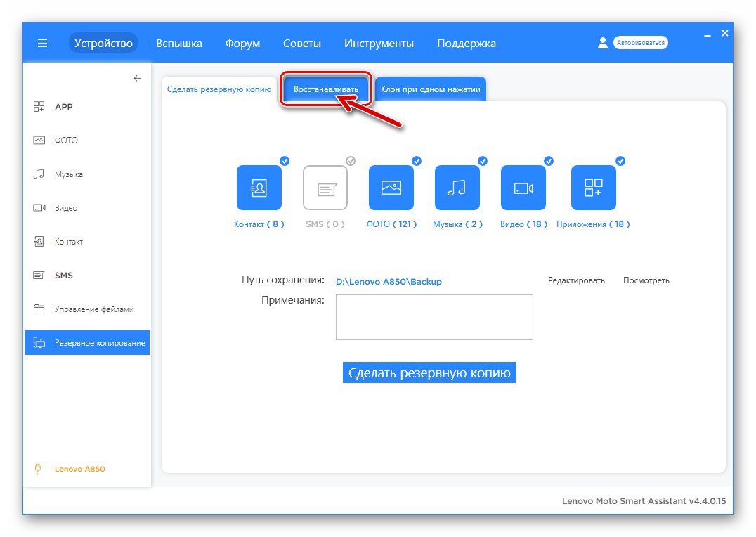The image size is (756, 537).
Task: Uncheck the ФОТО checkmark
Action: (417, 161)
